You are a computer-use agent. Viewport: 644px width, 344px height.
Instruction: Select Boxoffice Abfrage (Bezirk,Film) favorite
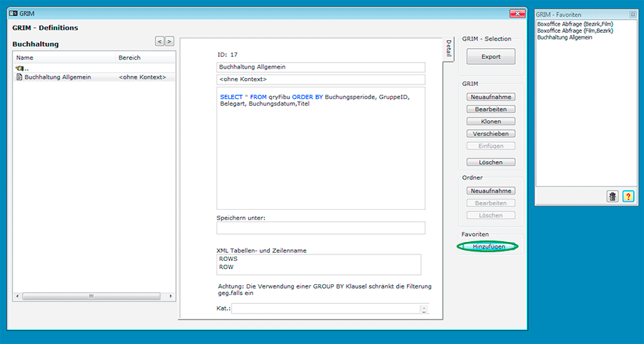point(575,24)
